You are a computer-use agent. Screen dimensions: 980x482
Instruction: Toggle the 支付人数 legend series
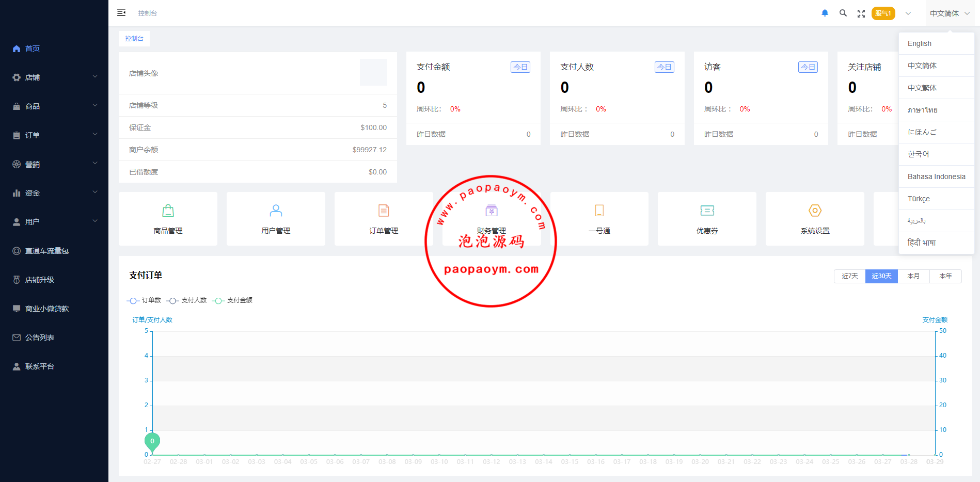tap(187, 300)
